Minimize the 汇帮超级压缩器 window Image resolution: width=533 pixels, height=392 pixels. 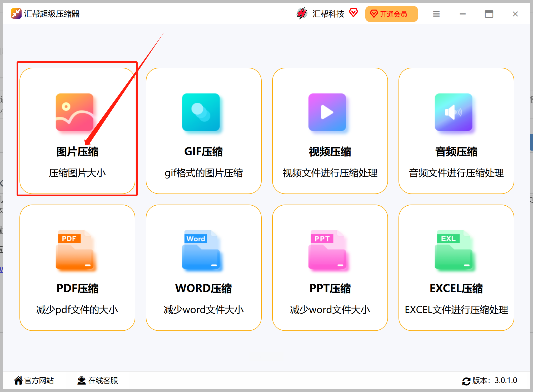[463, 14]
